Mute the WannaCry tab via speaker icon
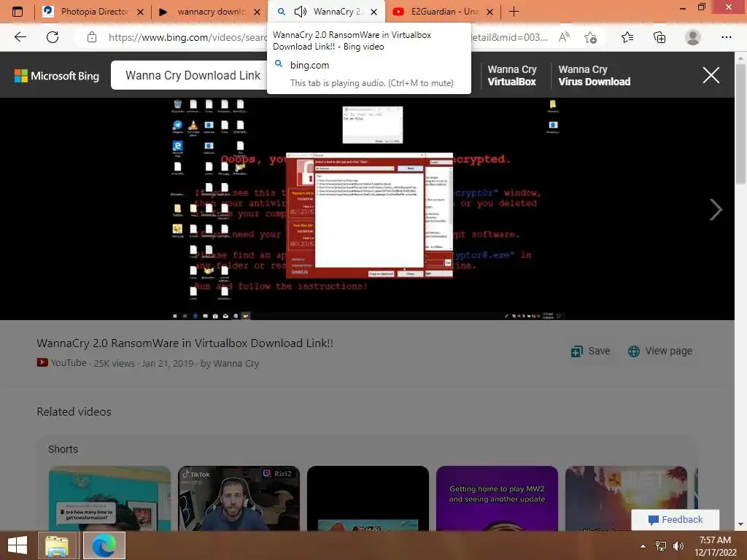The width and height of the screenshot is (747, 560). coord(300,12)
